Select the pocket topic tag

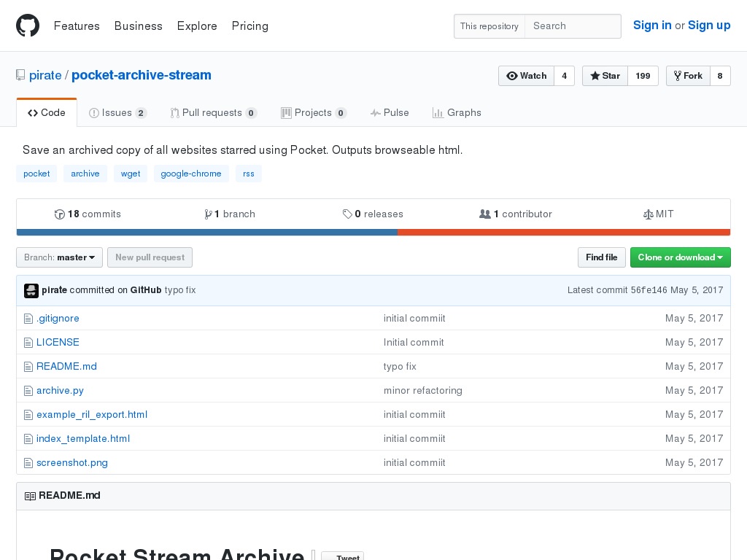coord(36,174)
